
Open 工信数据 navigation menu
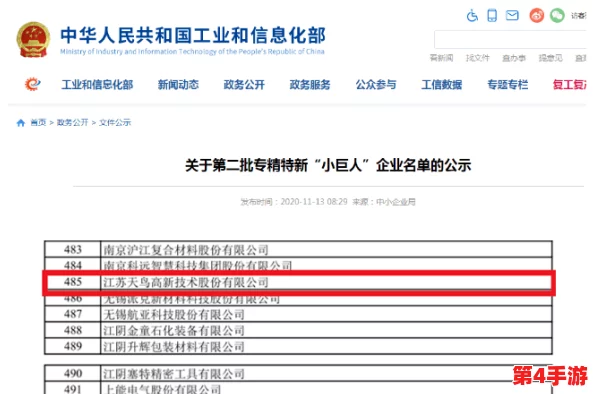442,84
